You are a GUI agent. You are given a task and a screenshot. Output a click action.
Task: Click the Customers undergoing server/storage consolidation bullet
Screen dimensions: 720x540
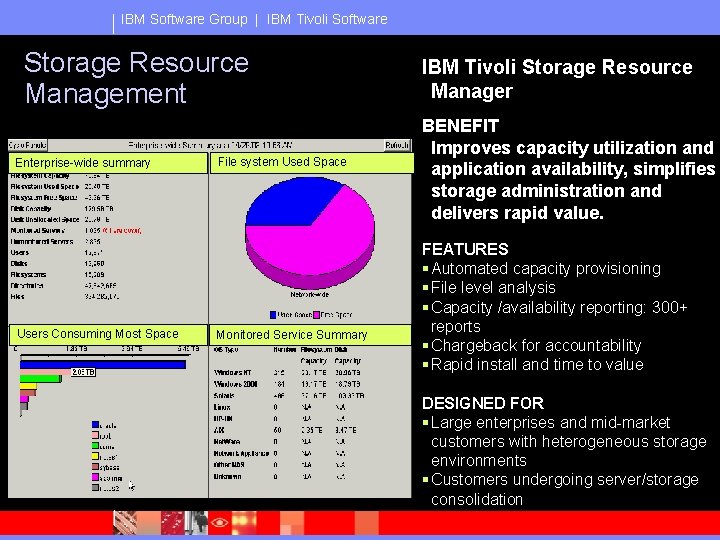[561, 489]
